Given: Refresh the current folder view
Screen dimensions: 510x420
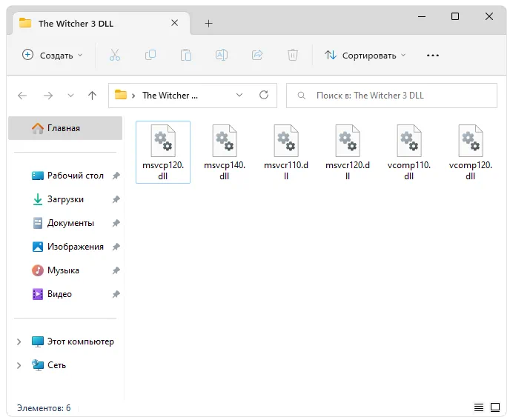Looking at the screenshot, I should coord(264,96).
